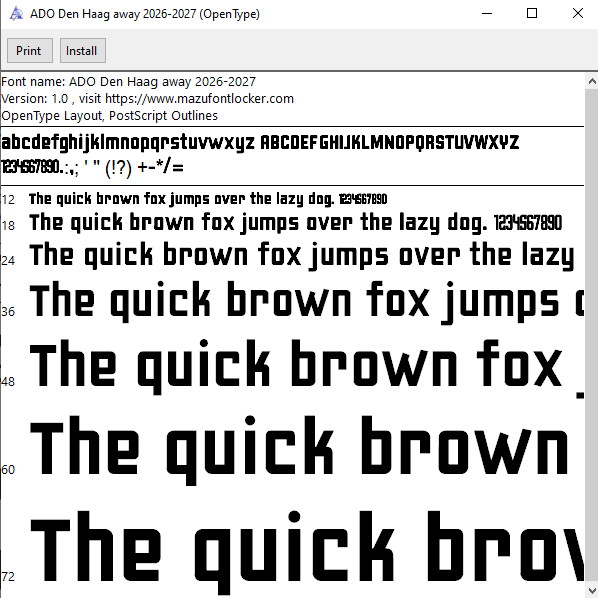Click the Print button
The height and width of the screenshot is (598, 598).
pos(30,51)
